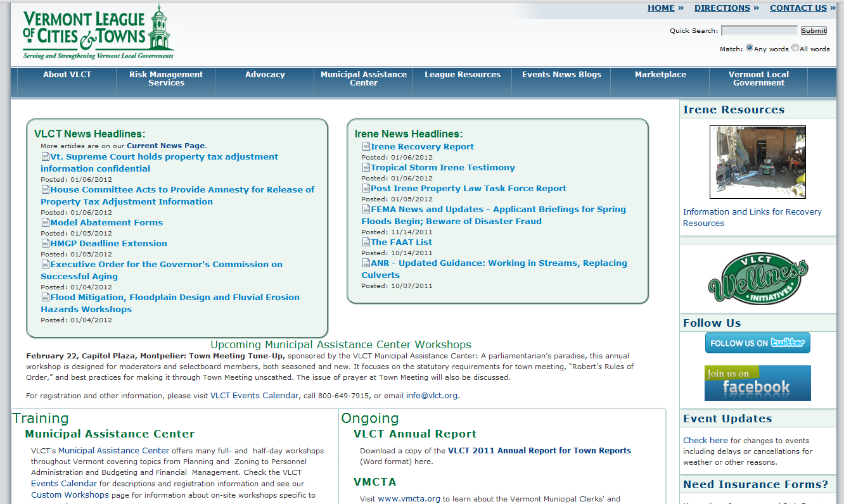Open Executive Order Successful Aging article
844x504 pixels.
[162, 270]
